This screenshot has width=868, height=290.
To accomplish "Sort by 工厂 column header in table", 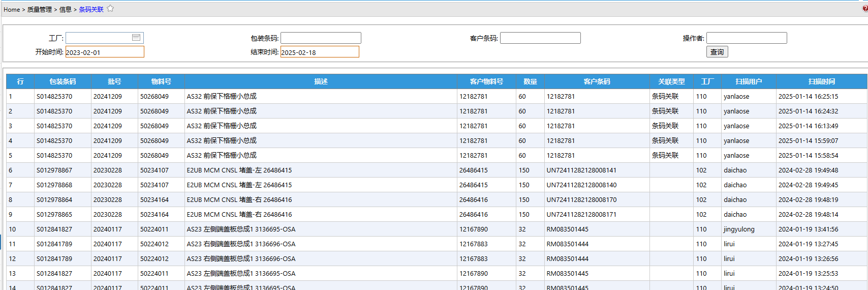I will 707,81.
